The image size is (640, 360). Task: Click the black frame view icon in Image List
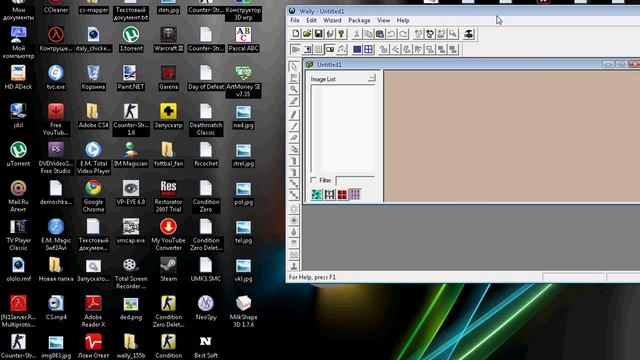pyautogui.click(x=329, y=194)
